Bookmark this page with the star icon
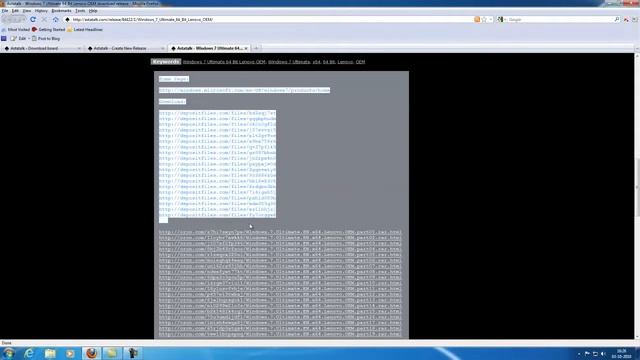 click(x=484, y=19)
